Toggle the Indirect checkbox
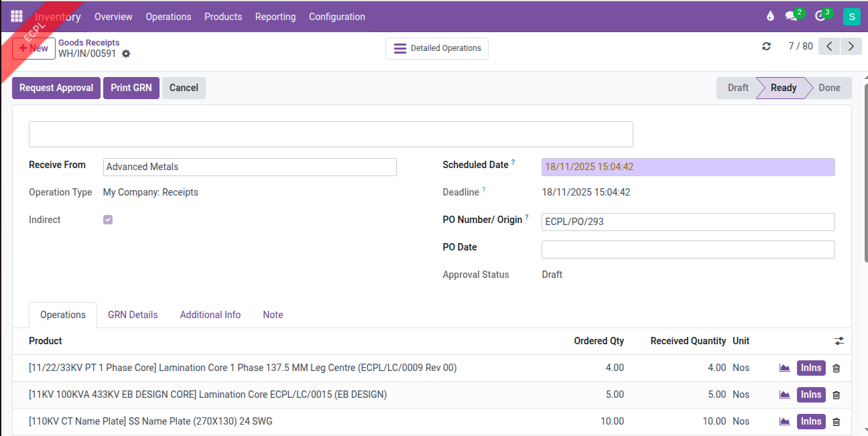Image resolution: width=868 pixels, height=436 pixels. click(x=108, y=220)
